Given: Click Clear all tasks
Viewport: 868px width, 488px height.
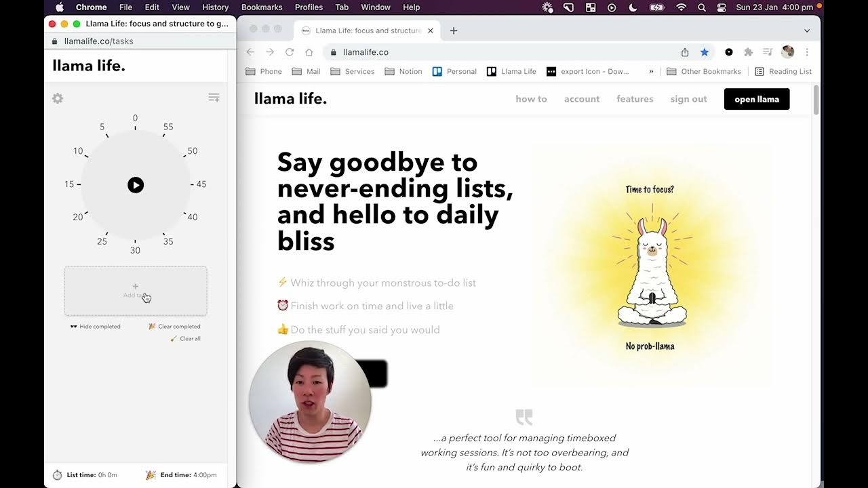Looking at the screenshot, I should pos(185,339).
